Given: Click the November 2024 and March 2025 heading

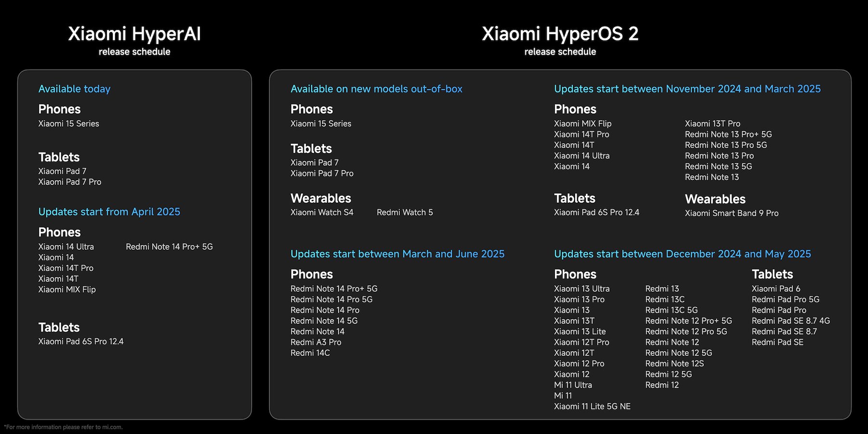Looking at the screenshot, I should pyautogui.click(x=687, y=89).
